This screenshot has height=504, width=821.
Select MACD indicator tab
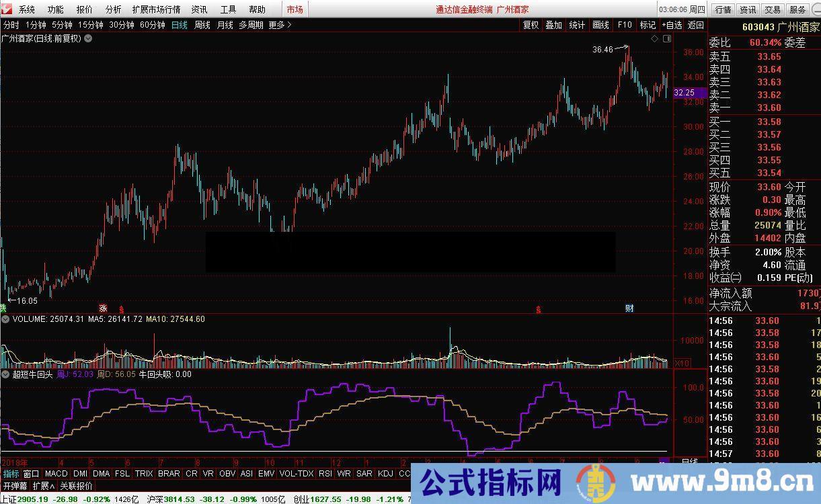56,473
